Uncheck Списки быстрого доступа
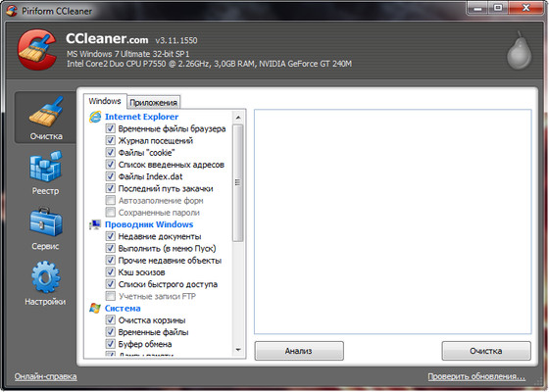The image size is (549, 392). (110, 284)
